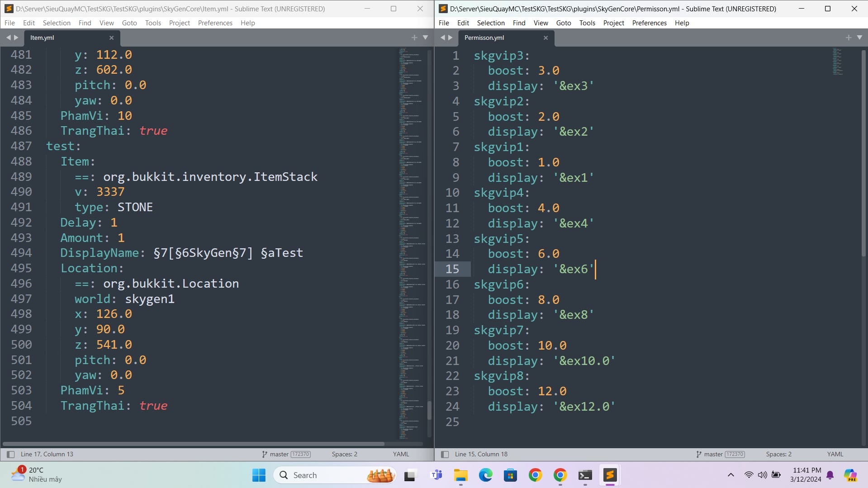This screenshot has height=488, width=868.
Task: Click the 'DisplayName' key on line 494
Action: tap(100, 253)
